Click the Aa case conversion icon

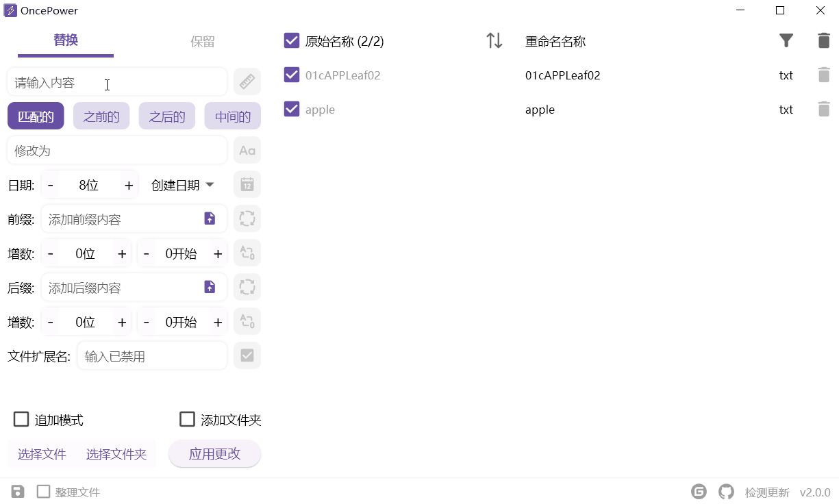click(247, 149)
